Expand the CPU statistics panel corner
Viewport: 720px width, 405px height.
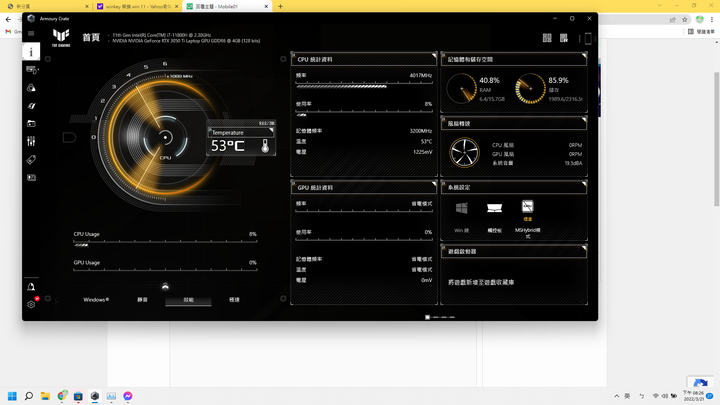[433, 56]
